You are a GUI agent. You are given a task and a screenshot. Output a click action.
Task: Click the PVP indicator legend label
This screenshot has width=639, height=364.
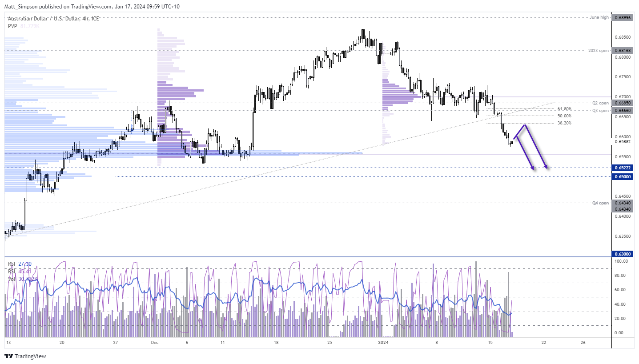click(x=12, y=26)
